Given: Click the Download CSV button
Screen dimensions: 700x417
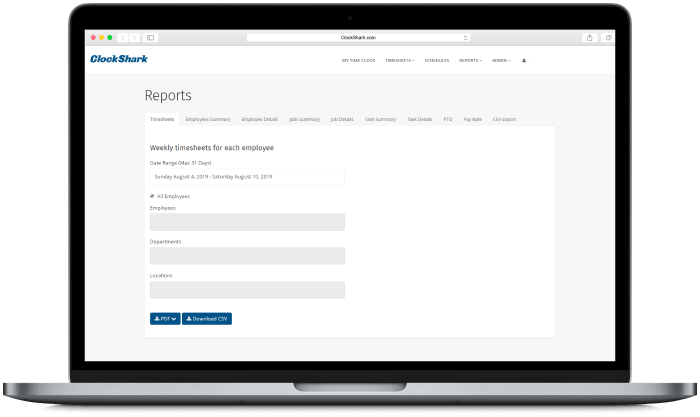Looking at the screenshot, I should (x=207, y=319).
